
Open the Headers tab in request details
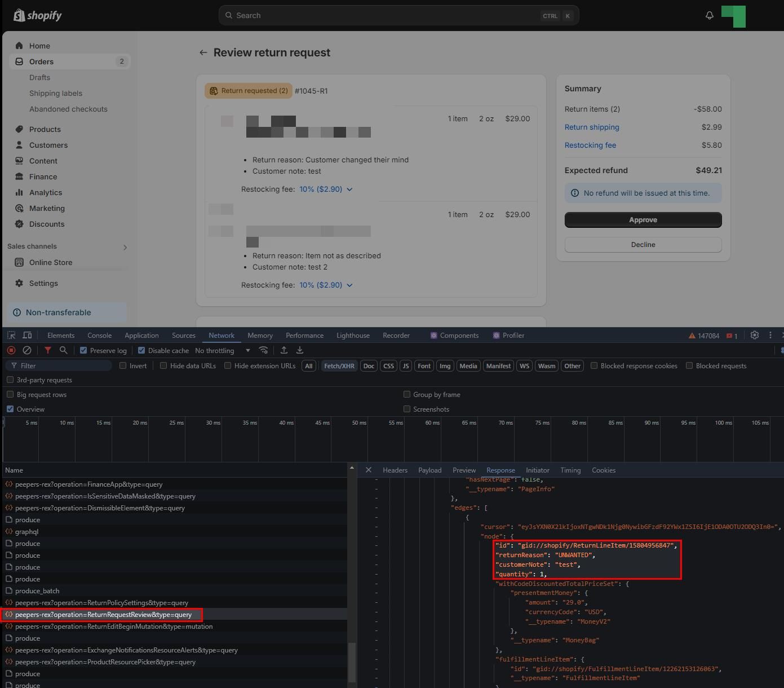395,470
